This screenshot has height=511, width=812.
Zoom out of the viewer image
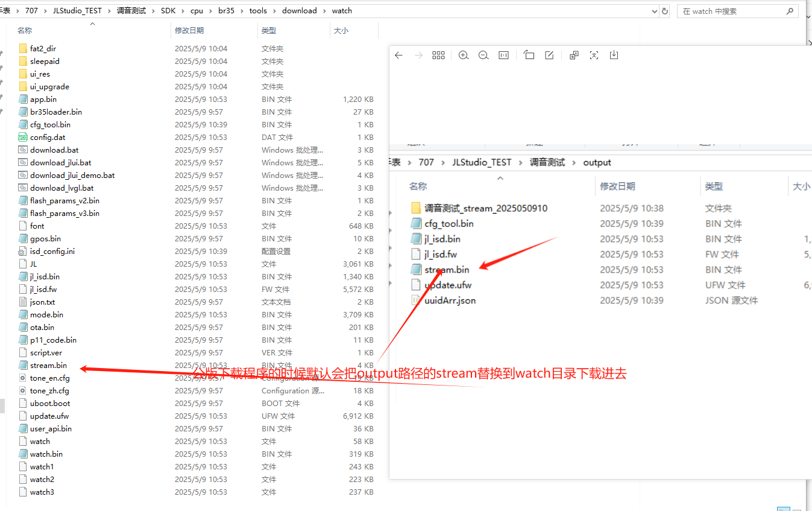point(483,56)
